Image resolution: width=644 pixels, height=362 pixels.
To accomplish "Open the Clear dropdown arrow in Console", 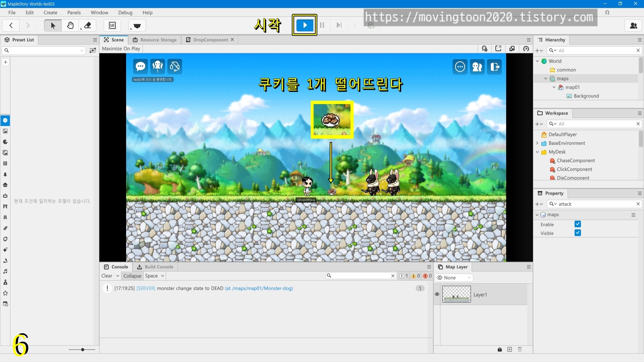I will [118, 276].
